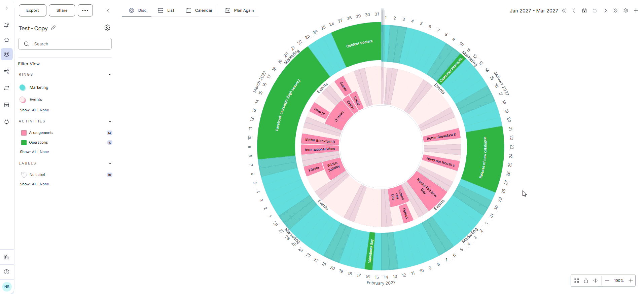644x294 pixels.
Task: Go to next period with right arrow
Action: [x=605, y=11]
